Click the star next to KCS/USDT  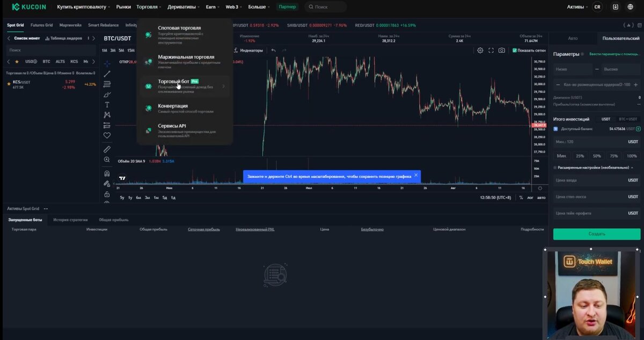click(x=9, y=83)
